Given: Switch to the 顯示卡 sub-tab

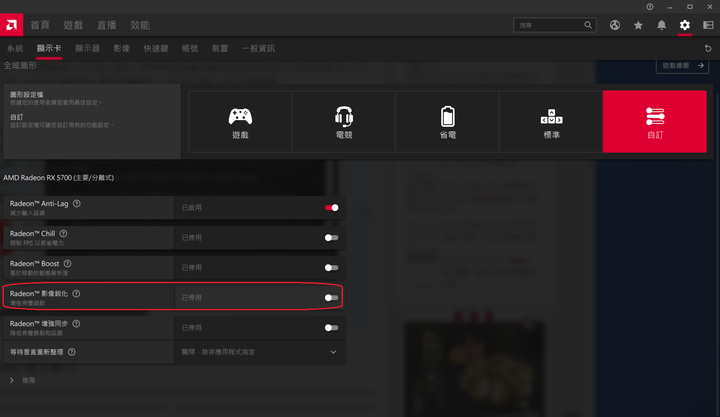Looking at the screenshot, I should click(x=49, y=48).
